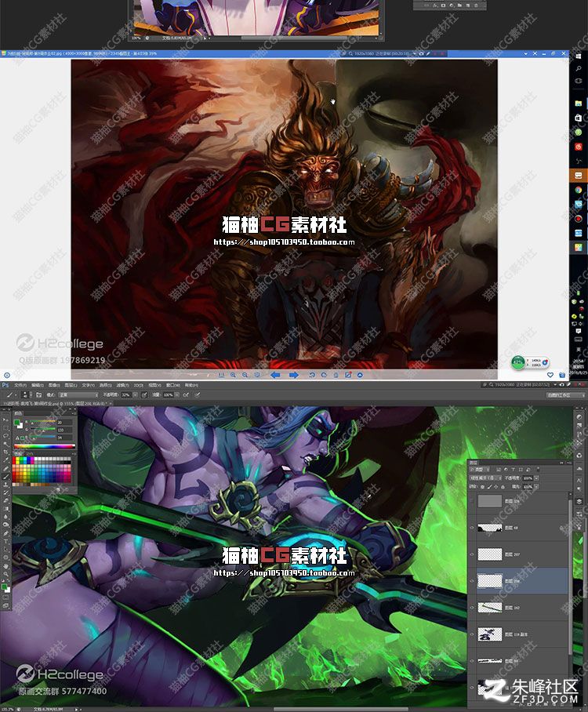Select the Quick Selection tool

coord(5,444)
